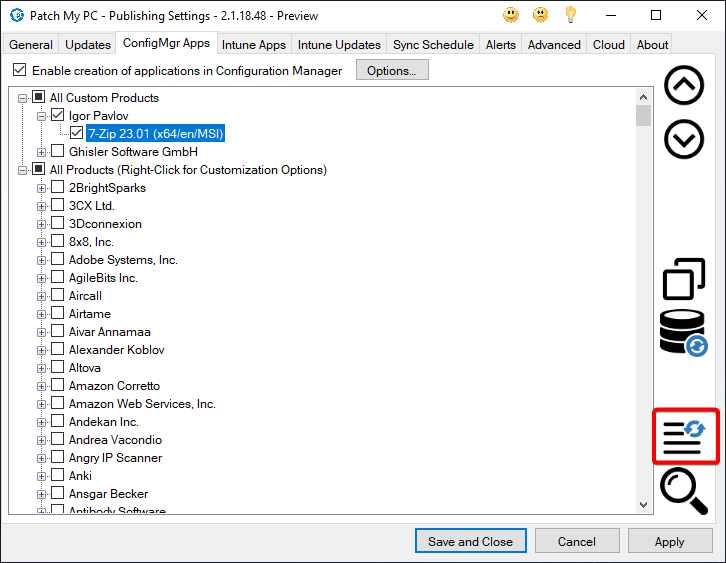
Task: Uncheck the 7-Zip 23.01 checkbox
Action: click(77, 133)
